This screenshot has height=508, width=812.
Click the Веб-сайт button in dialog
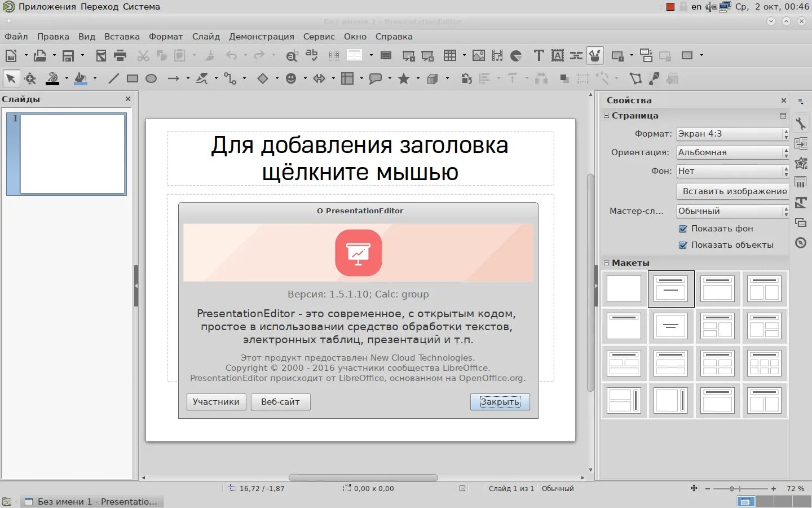click(x=280, y=402)
